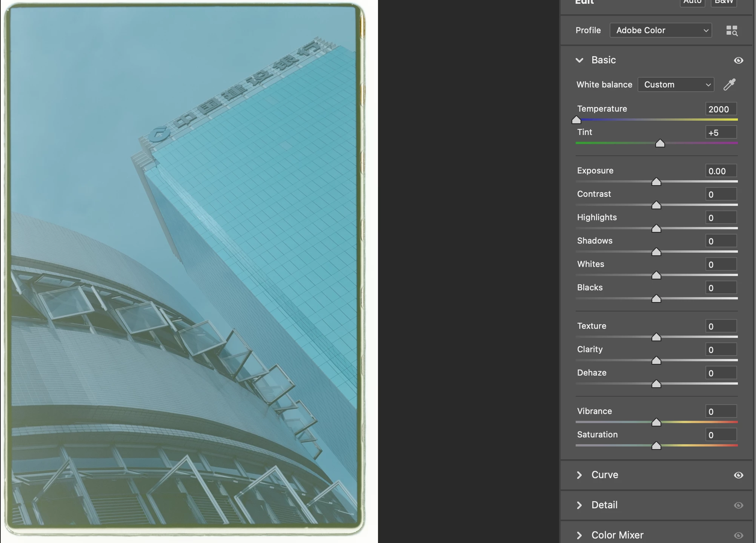The width and height of the screenshot is (756, 543).
Task: Open the White balance Custom dropdown
Action: pos(676,85)
